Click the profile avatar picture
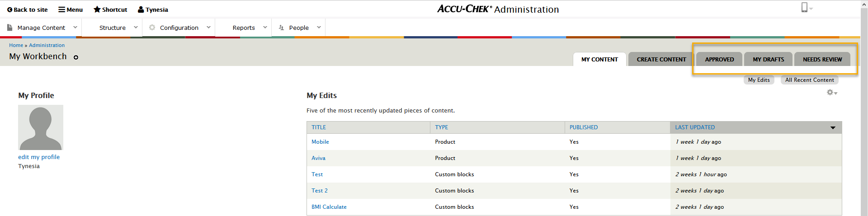 click(x=41, y=127)
